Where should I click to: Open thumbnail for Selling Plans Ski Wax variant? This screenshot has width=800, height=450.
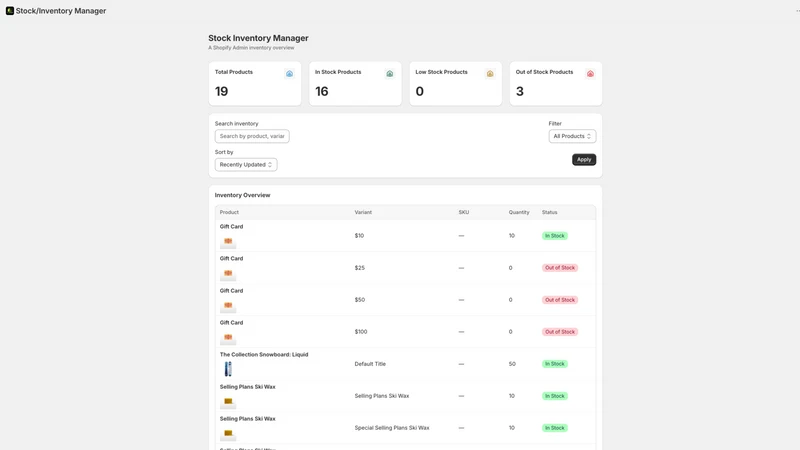coord(228,402)
